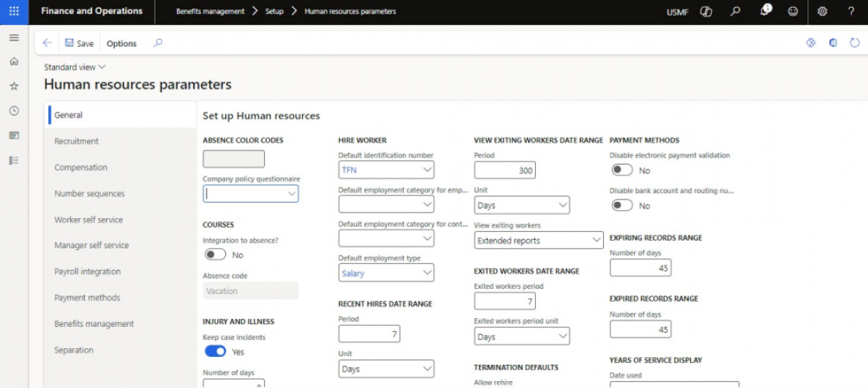Open the Options menu button

pyautogui.click(x=121, y=43)
